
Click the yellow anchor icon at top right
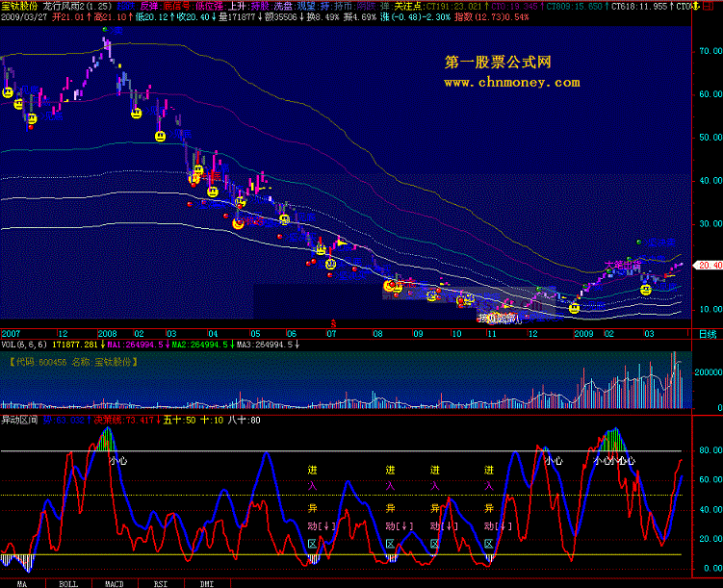[696, 7]
